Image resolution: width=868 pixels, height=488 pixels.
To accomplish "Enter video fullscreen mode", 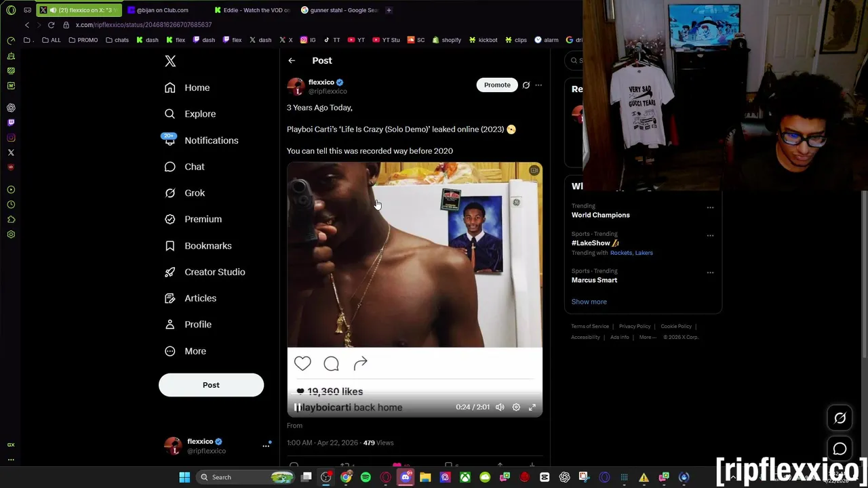I will pos(532,407).
